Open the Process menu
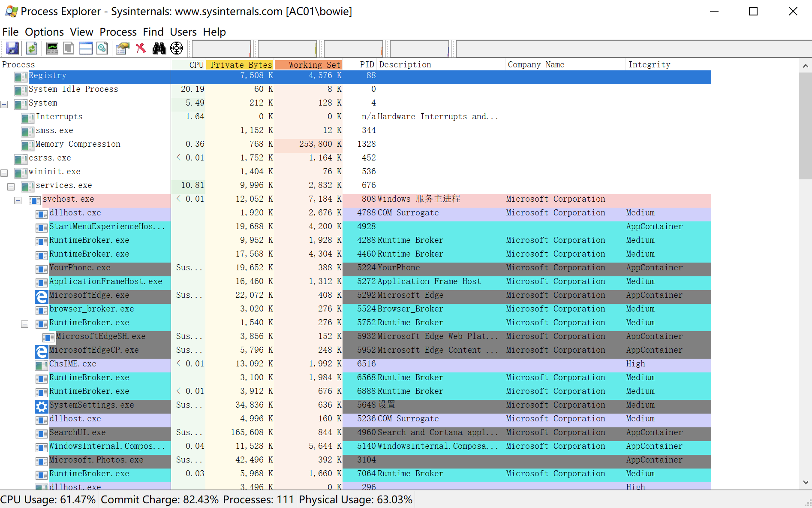The image size is (812, 508). pos(118,32)
